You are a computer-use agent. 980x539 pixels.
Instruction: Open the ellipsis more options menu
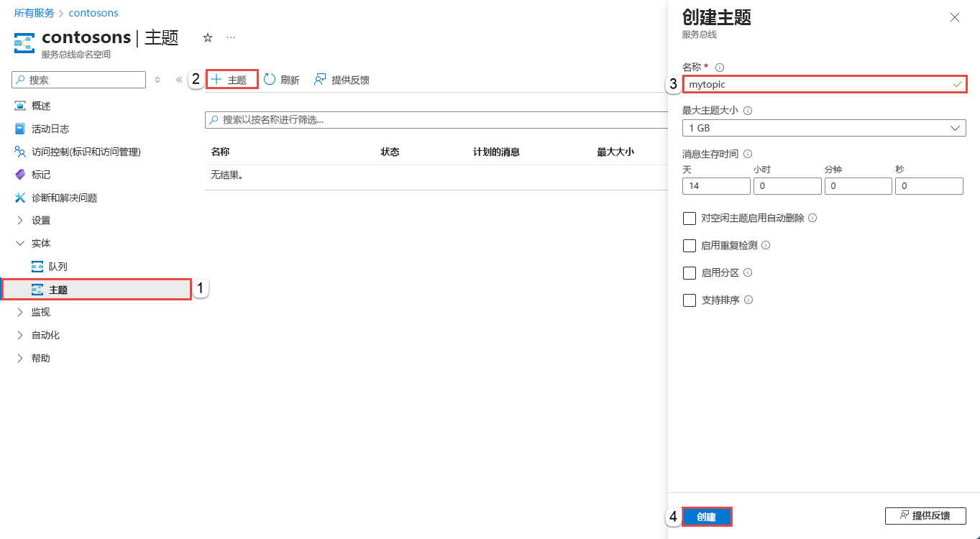[x=231, y=37]
